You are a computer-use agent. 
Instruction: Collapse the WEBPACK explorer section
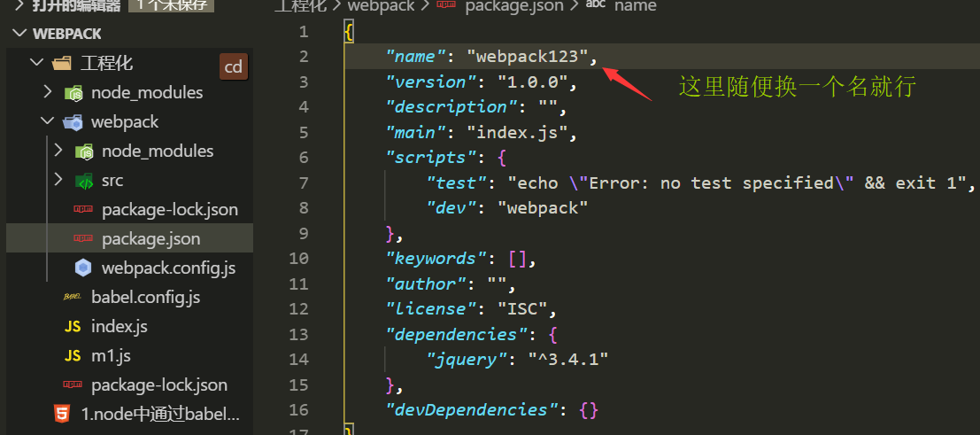click(x=21, y=34)
